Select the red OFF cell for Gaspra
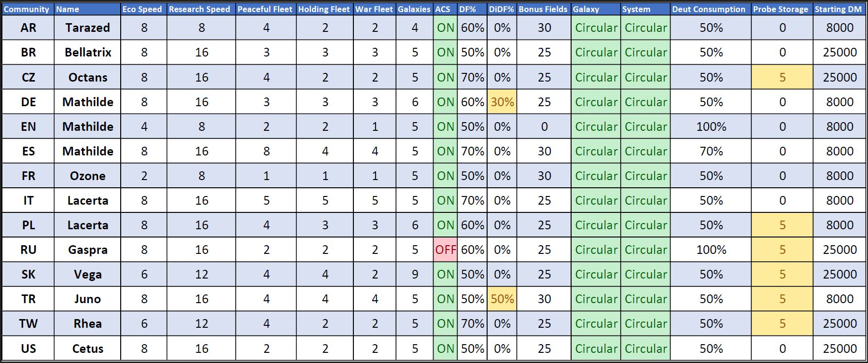 (x=445, y=250)
